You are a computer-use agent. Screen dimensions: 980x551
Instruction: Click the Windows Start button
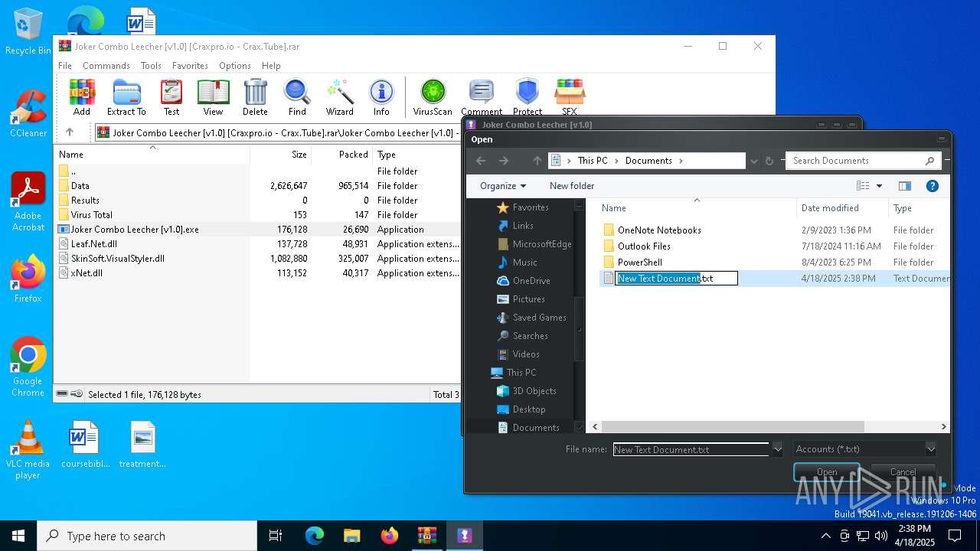[x=18, y=536]
